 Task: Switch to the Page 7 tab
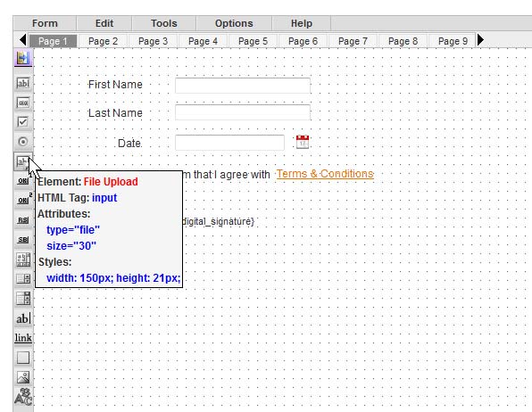(x=353, y=41)
